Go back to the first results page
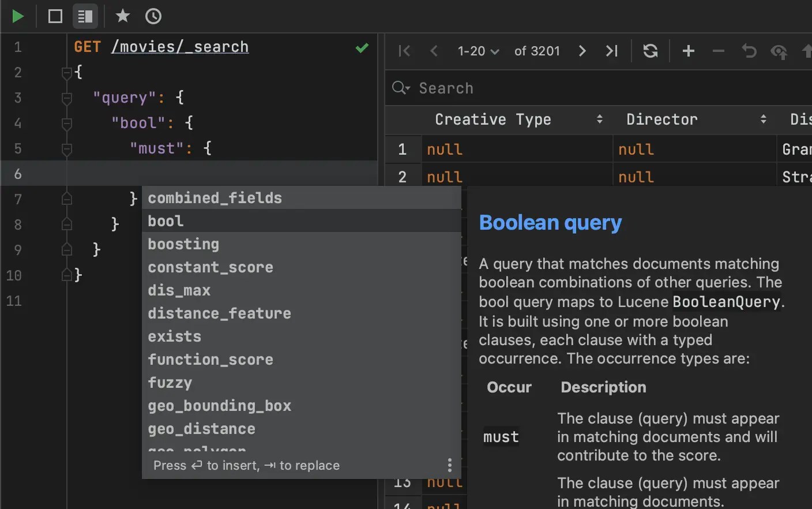Image resolution: width=812 pixels, height=509 pixels. pos(404,51)
